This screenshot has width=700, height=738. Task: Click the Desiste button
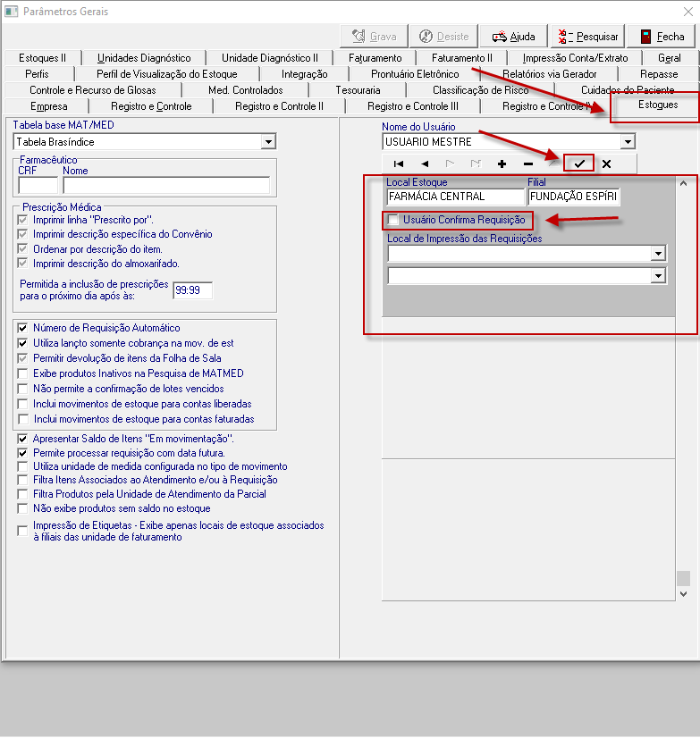tap(443, 37)
